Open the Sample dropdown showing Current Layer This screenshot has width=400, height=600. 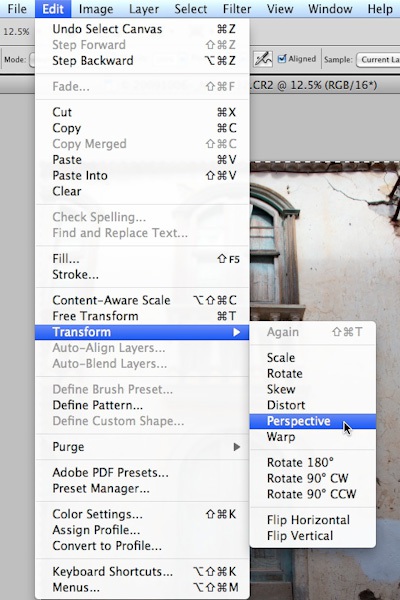(x=379, y=60)
